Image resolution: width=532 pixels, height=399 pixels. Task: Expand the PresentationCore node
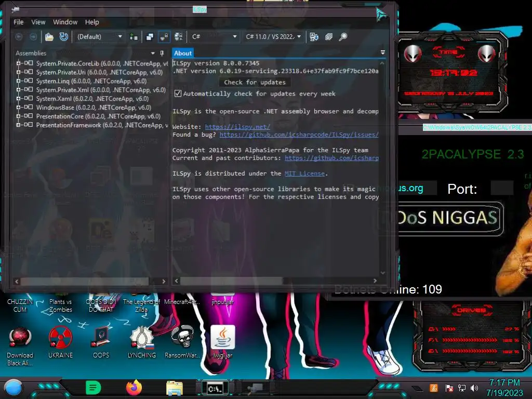tap(18, 116)
